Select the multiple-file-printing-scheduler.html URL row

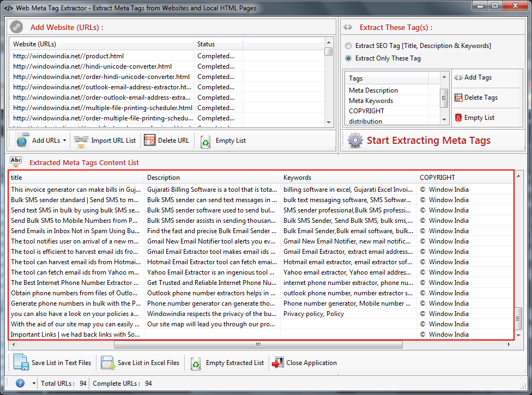coord(167,108)
